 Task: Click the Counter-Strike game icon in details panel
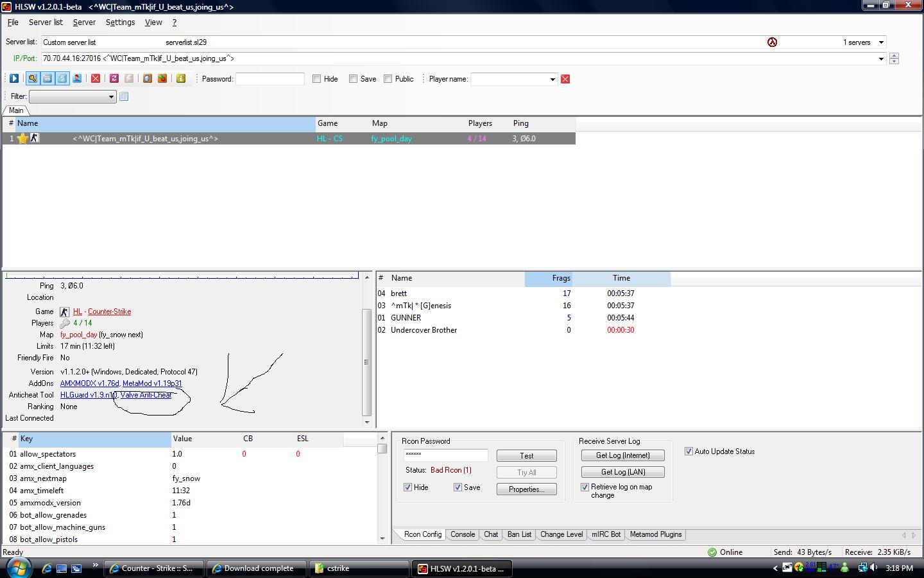pos(64,311)
